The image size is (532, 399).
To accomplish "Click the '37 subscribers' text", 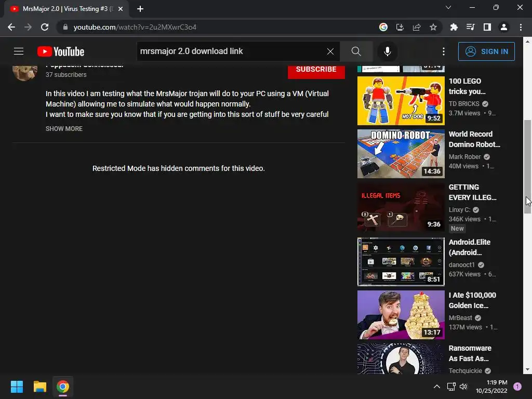I will coord(66,75).
